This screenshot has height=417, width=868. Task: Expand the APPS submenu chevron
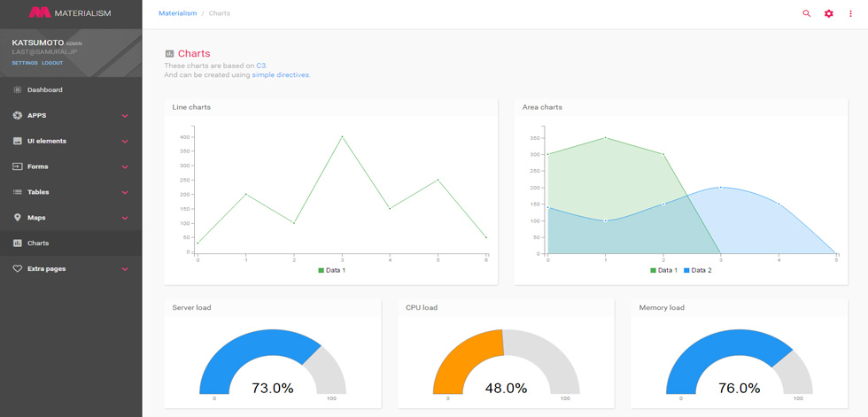[125, 116]
